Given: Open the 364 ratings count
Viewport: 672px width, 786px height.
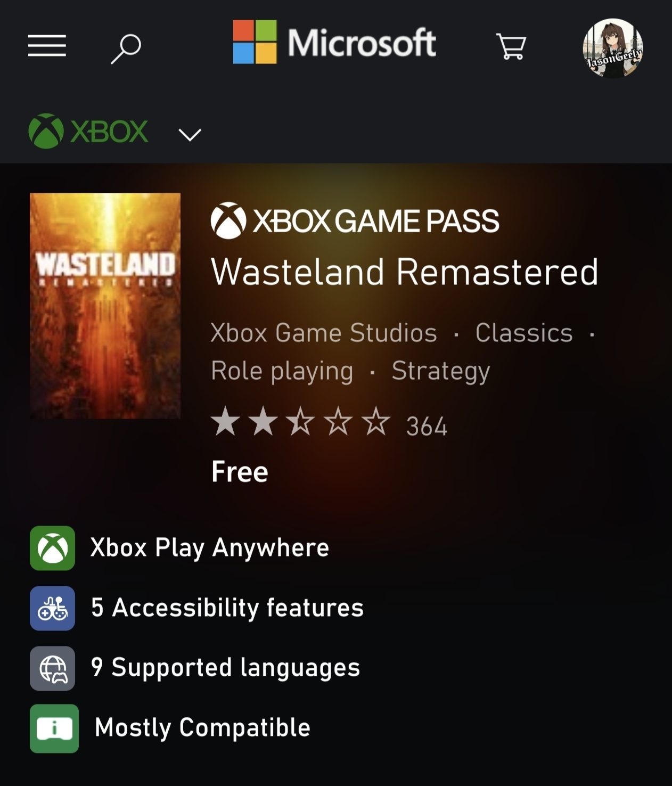Looking at the screenshot, I should pyautogui.click(x=427, y=426).
